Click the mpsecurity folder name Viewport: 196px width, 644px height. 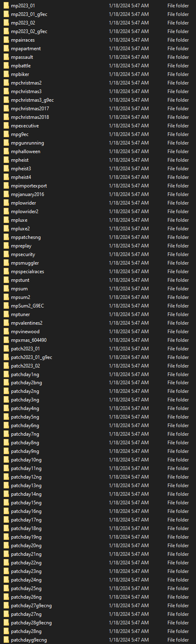click(x=23, y=254)
